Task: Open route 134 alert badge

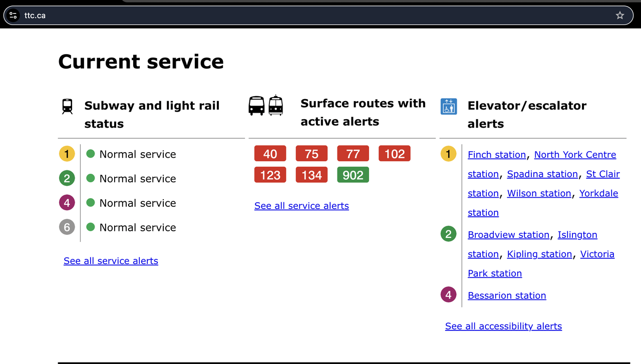Action: pyautogui.click(x=311, y=175)
